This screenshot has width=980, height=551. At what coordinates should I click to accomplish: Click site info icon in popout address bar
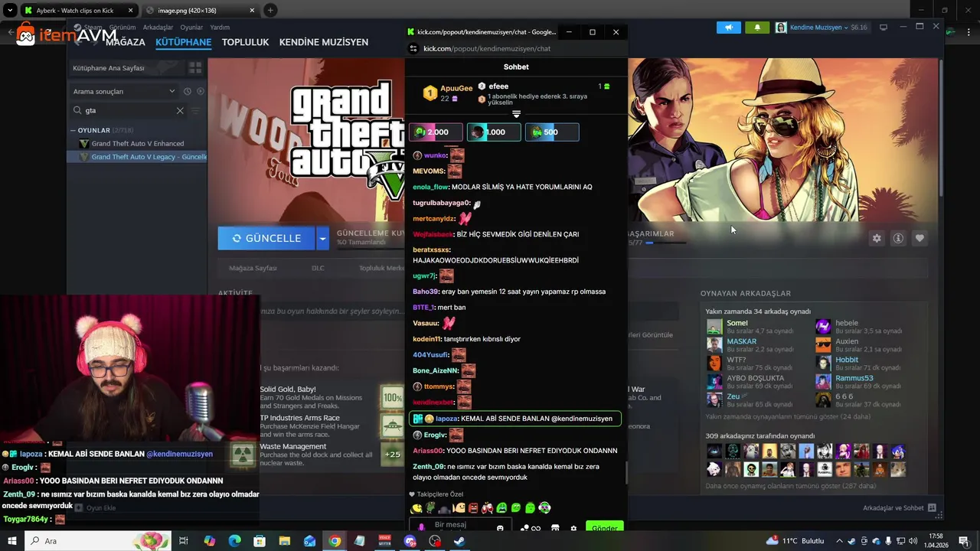(413, 48)
